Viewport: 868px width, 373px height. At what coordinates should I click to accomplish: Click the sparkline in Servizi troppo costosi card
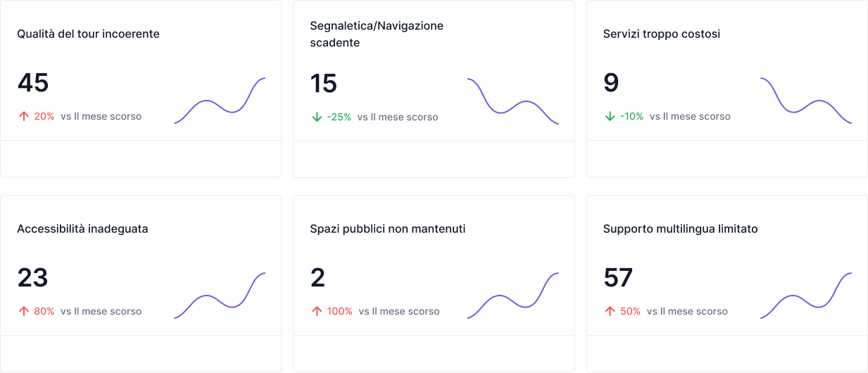tap(806, 101)
